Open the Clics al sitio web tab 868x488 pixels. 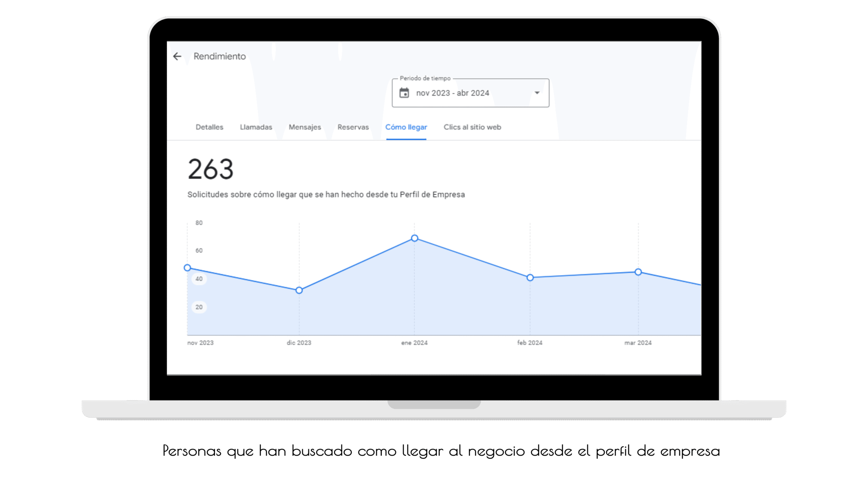click(x=472, y=127)
